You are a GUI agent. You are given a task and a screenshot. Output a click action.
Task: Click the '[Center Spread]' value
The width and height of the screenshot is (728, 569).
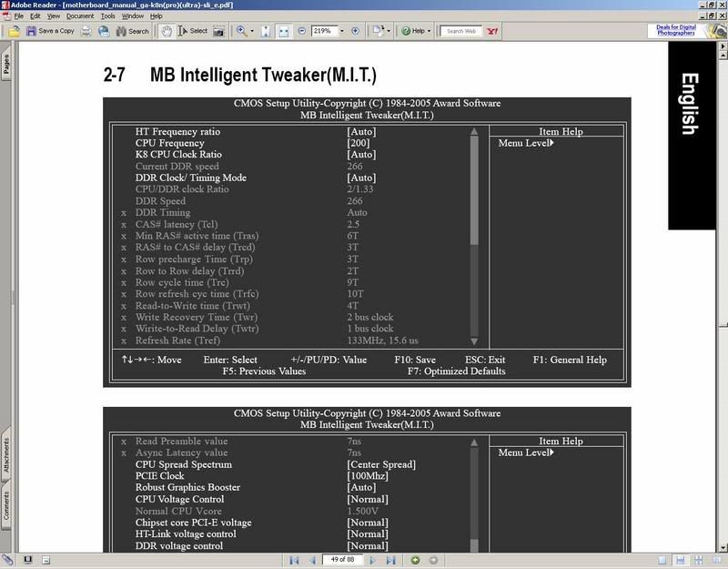pos(381,464)
